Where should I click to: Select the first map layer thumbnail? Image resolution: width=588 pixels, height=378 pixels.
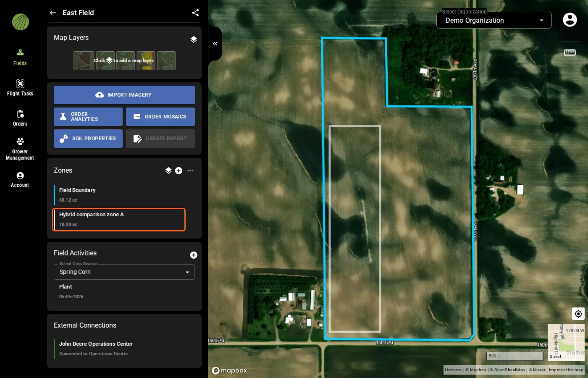pyautogui.click(x=84, y=60)
